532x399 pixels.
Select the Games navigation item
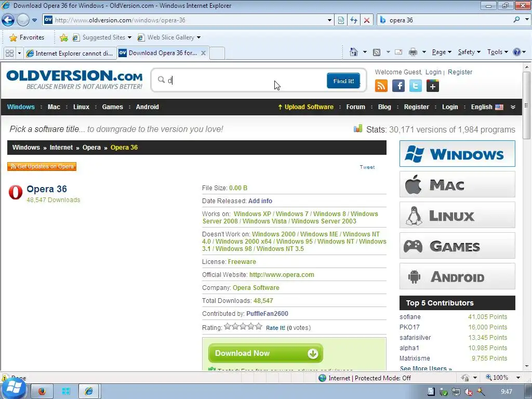point(112,107)
